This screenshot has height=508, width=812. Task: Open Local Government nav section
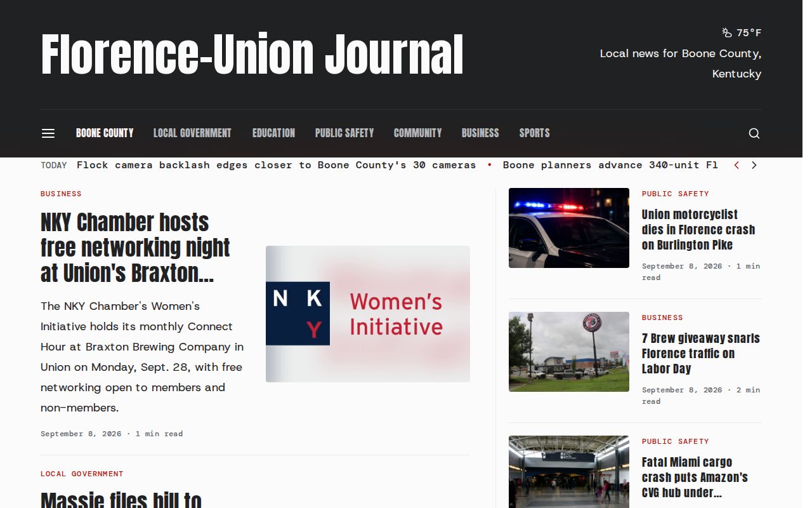tap(192, 133)
